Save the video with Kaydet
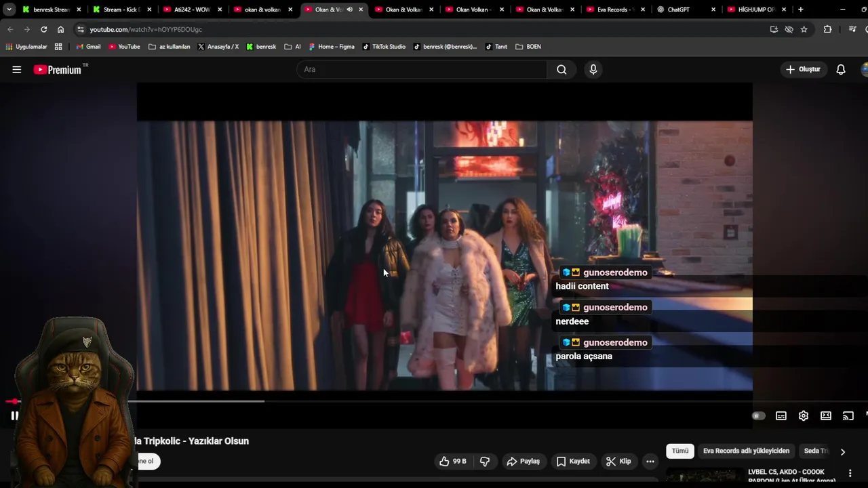This screenshot has height=488, width=868. click(573, 461)
